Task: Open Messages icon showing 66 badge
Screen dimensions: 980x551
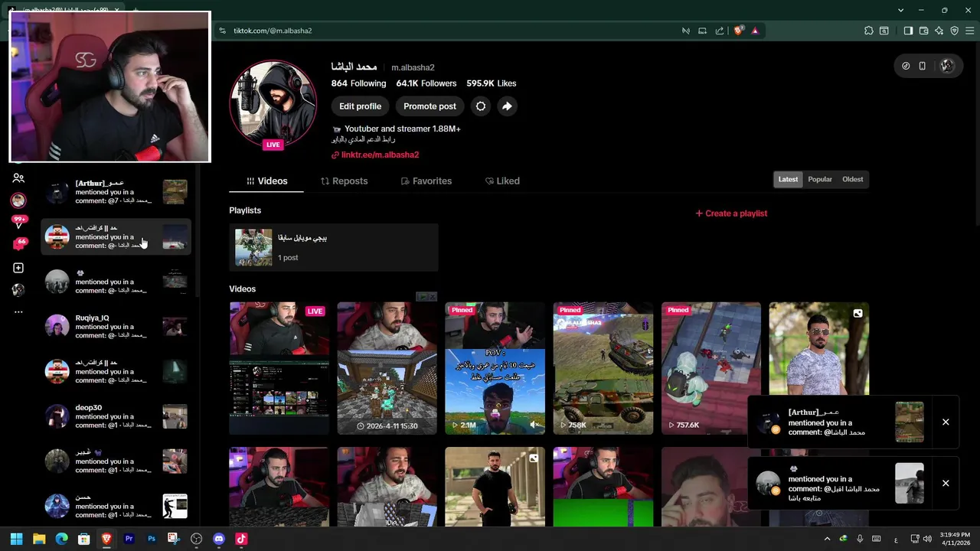Action: point(19,245)
